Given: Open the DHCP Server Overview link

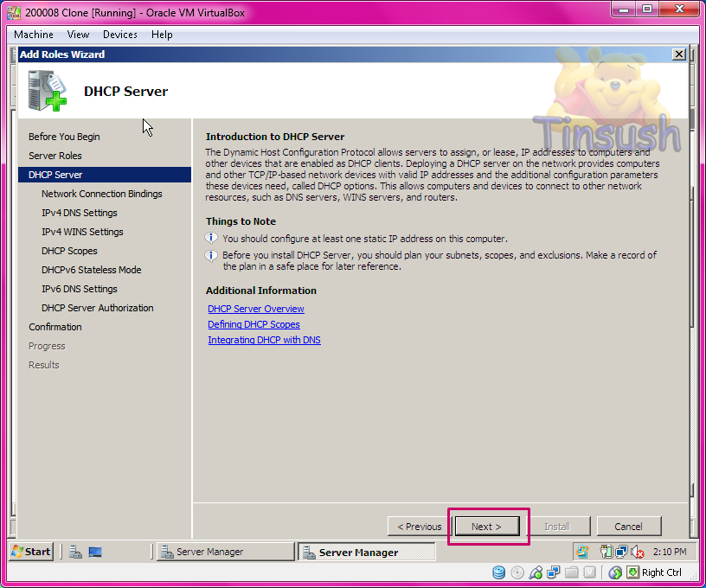Looking at the screenshot, I should point(256,309).
